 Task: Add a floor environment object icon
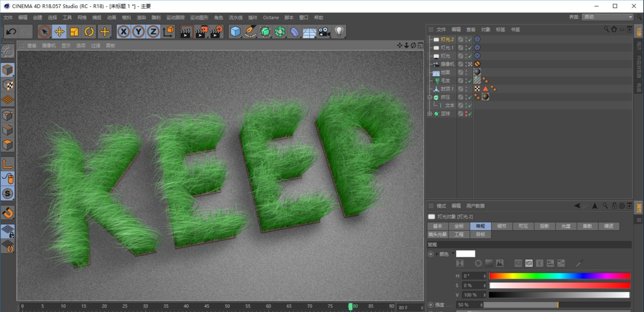[x=309, y=32]
